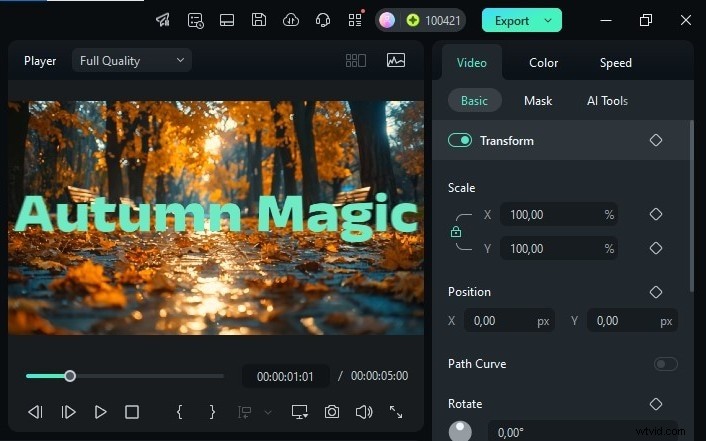This screenshot has width=706, height=441.
Task: Click the Position Y value field
Action: click(632, 321)
